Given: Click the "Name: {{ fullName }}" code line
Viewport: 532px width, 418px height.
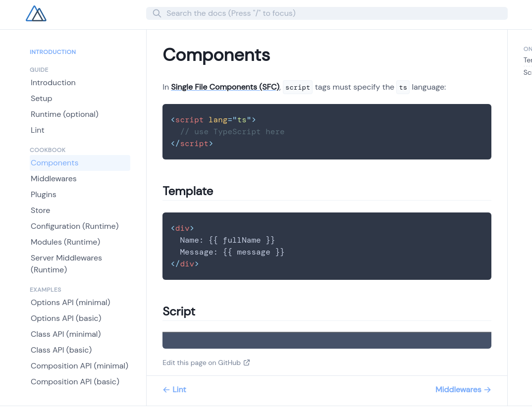Looking at the screenshot, I should 227,240.
